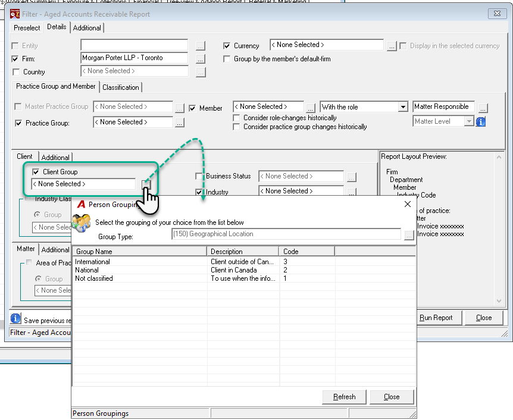Viewport: 513px width, 420px height.
Task: Uncheck the Client Group checkbox
Action: (x=36, y=172)
